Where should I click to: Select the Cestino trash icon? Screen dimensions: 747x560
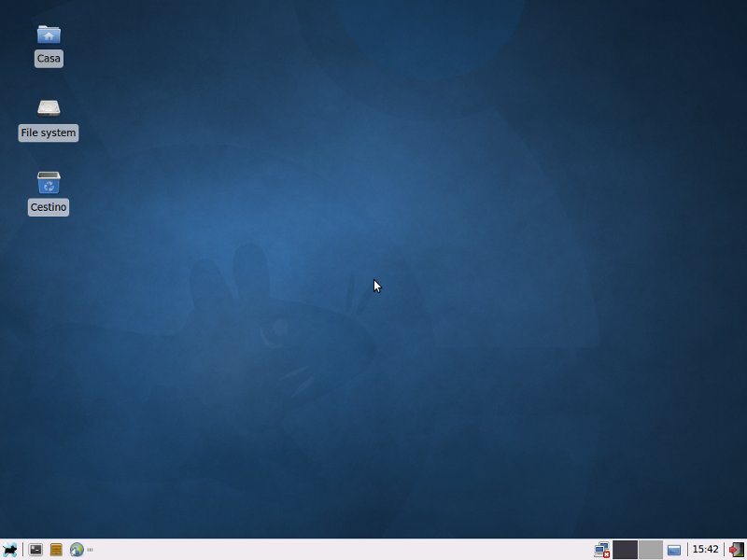49,182
